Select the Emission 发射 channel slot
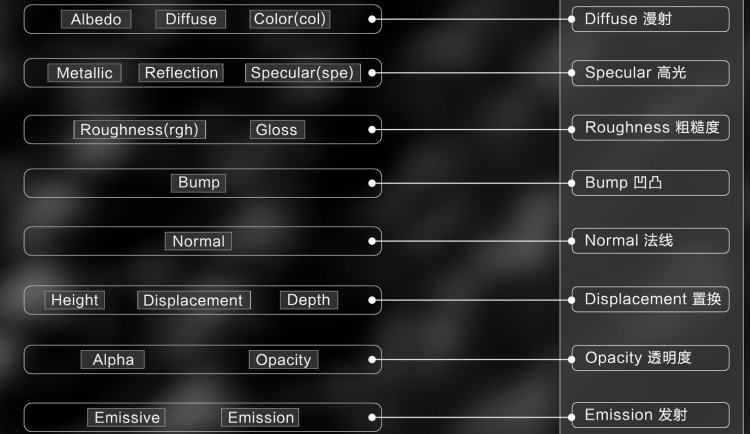 point(651,415)
